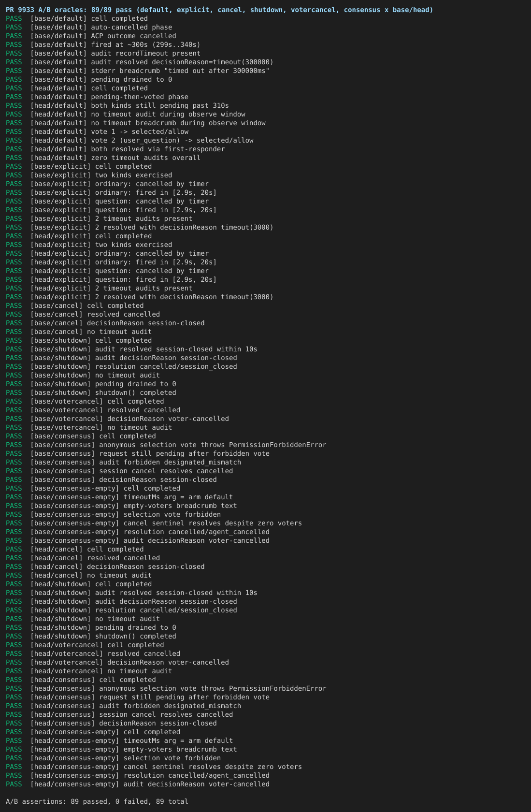
Task: Click the base/default 'auto-cancelled phase' line
Action: coord(89,27)
